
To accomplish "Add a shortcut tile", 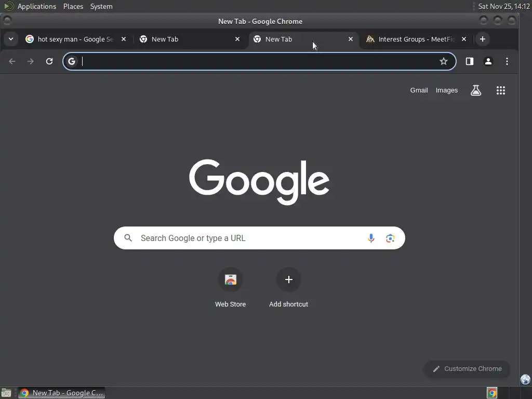I will (x=289, y=288).
